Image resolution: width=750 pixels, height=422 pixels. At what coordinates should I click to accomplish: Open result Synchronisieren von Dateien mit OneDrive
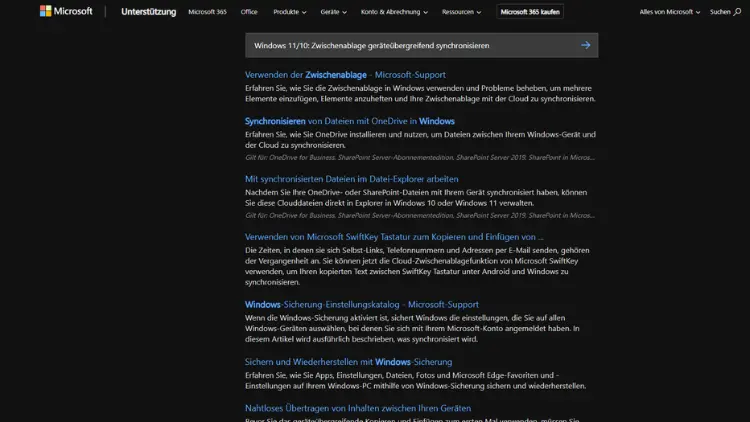350,121
